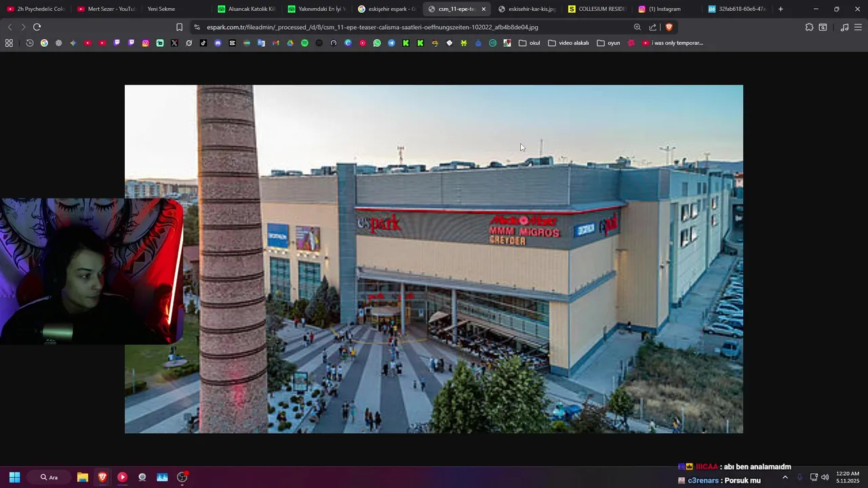Open the media control music-note icon
Image resolution: width=868 pixels, height=488 pixels.
point(844,27)
